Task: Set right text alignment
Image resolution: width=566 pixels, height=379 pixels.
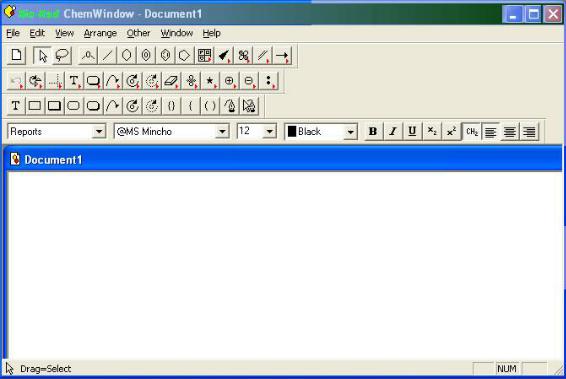Action: 530,131
